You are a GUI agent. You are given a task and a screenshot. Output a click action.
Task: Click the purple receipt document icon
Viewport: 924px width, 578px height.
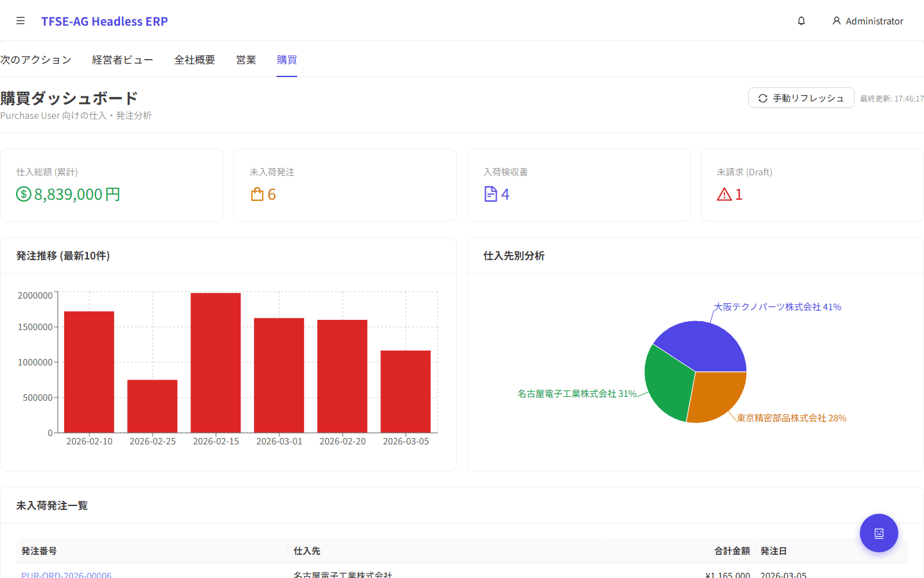[x=491, y=194]
